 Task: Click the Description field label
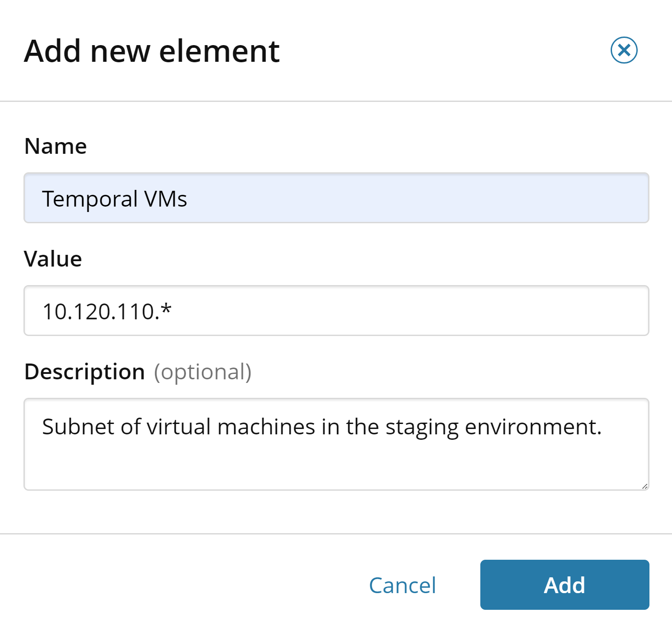pos(85,372)
